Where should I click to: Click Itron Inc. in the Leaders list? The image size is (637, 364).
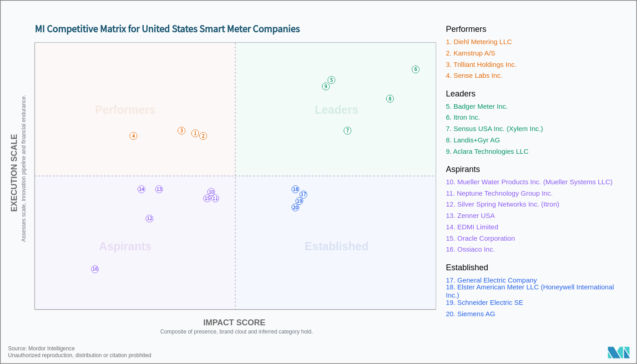[463, 117]
